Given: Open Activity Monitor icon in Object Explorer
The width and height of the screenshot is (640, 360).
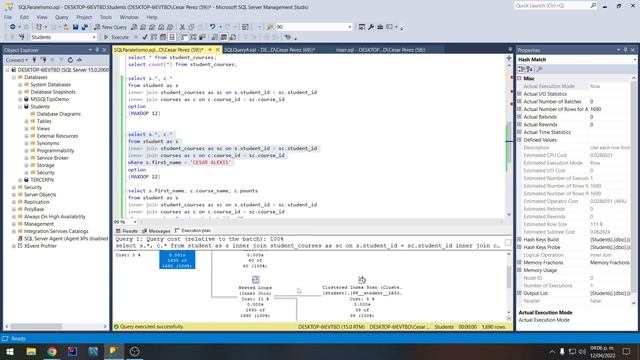Looking at the screenshot, I should [79, 60].
